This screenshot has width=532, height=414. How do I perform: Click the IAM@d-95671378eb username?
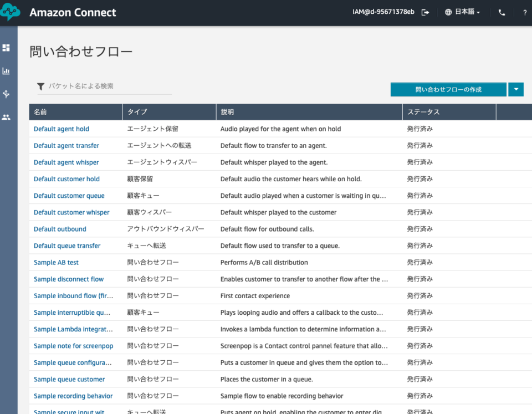[x=383, y=12]
